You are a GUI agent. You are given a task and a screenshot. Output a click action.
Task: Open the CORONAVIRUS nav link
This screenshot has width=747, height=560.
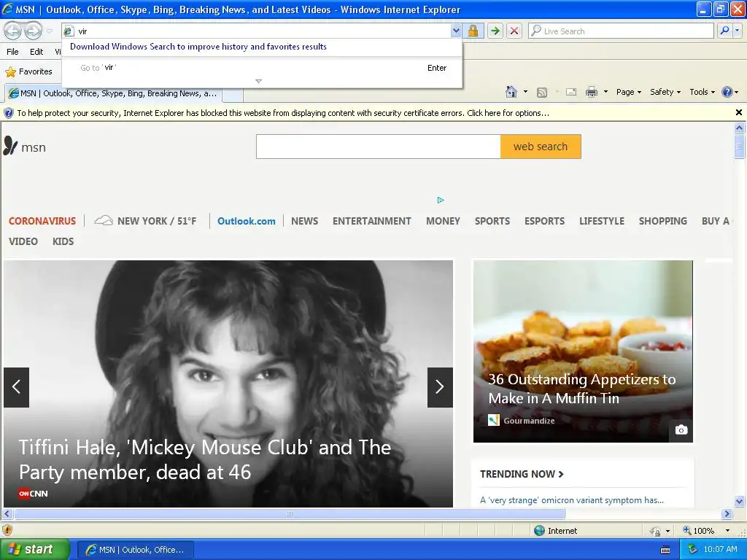(42, 221)
